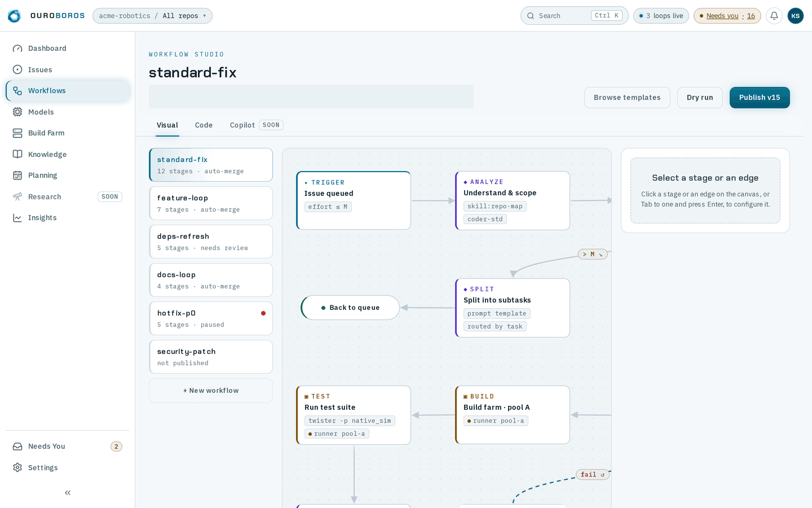Go to Dashboard in sidebar

point(68,49)
